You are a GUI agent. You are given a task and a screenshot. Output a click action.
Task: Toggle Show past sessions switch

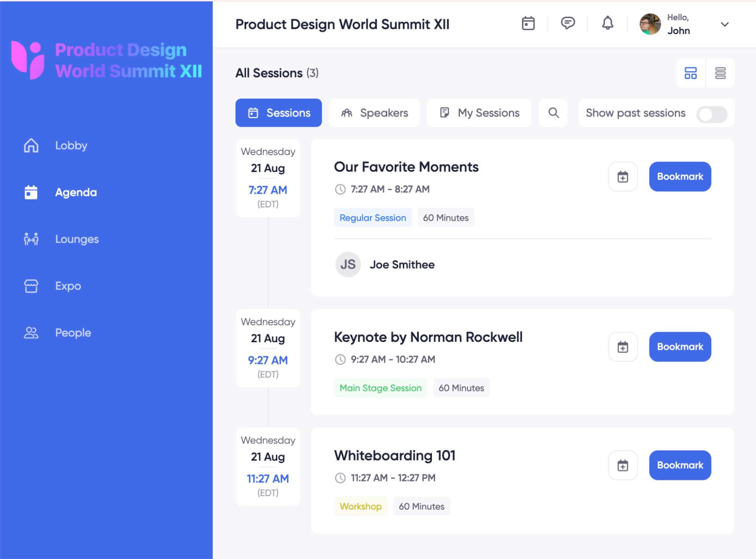coord(712,114)
